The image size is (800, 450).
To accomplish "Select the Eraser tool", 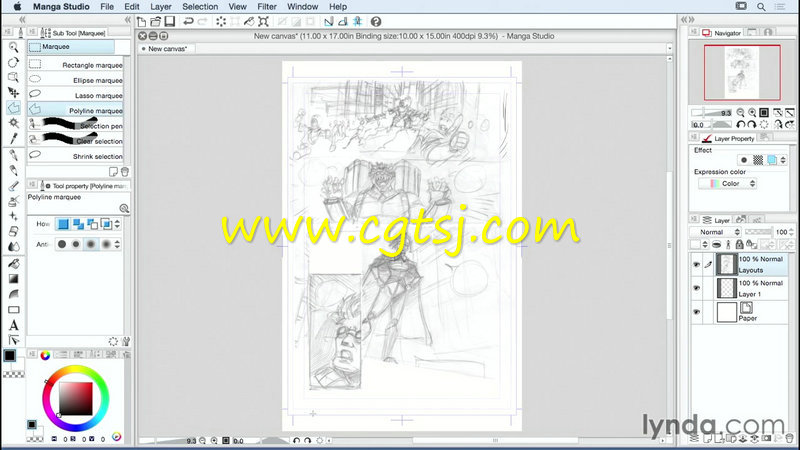I will [13, 232].
